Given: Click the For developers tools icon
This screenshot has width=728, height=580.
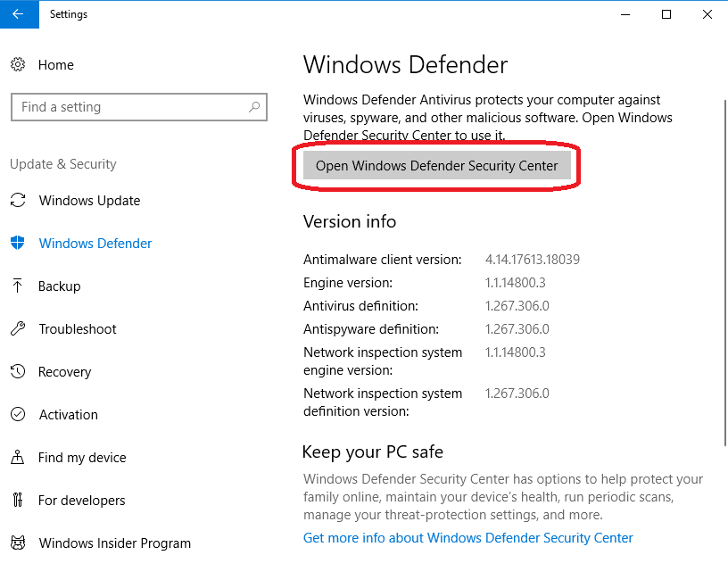Looking at the screenshot, I should (18, 500).
